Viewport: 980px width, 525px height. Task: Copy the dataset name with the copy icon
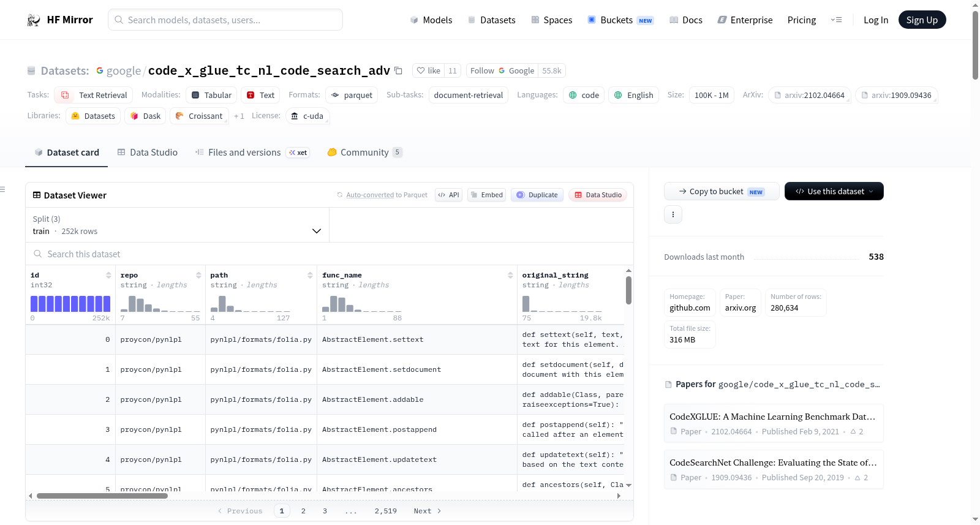pos(398,70)
